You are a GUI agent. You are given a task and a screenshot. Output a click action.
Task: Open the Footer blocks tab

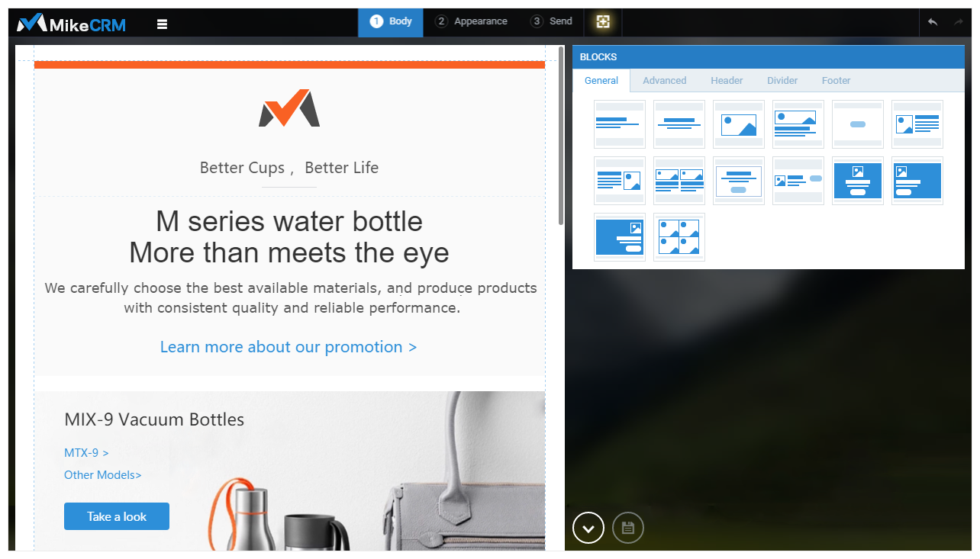click(x=836, y=80)
